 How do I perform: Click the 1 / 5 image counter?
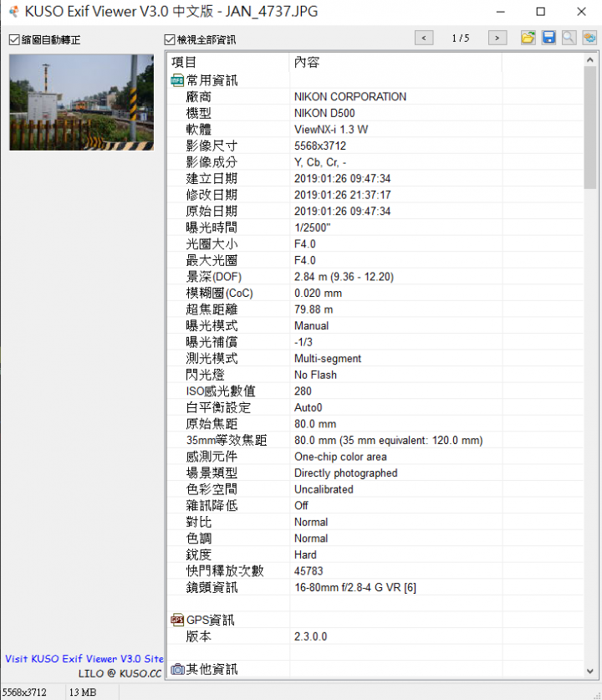(461, 38)
